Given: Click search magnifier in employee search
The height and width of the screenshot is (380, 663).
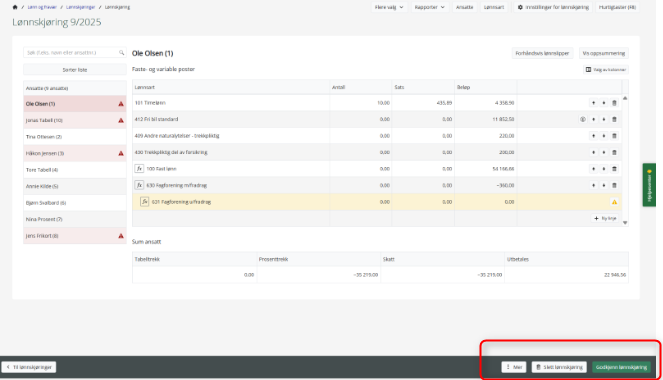Looking at the screenshot, I should tap(121, 53).
